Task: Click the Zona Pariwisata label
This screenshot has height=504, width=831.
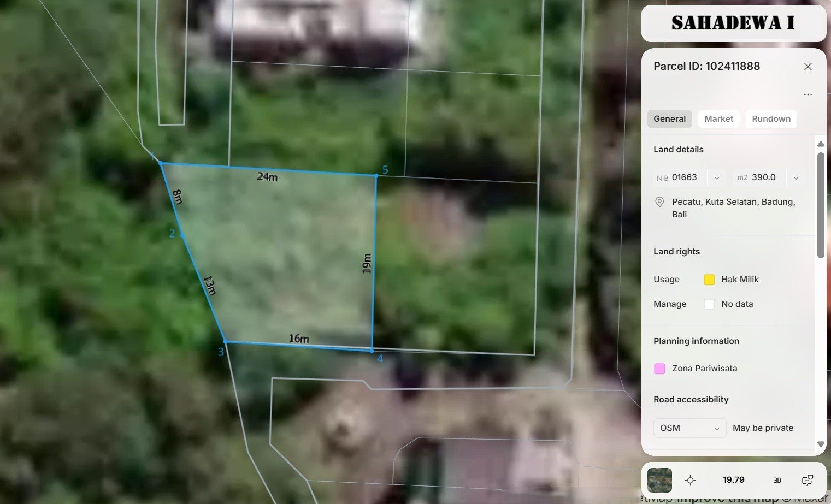Action: (x=704, y=369)
